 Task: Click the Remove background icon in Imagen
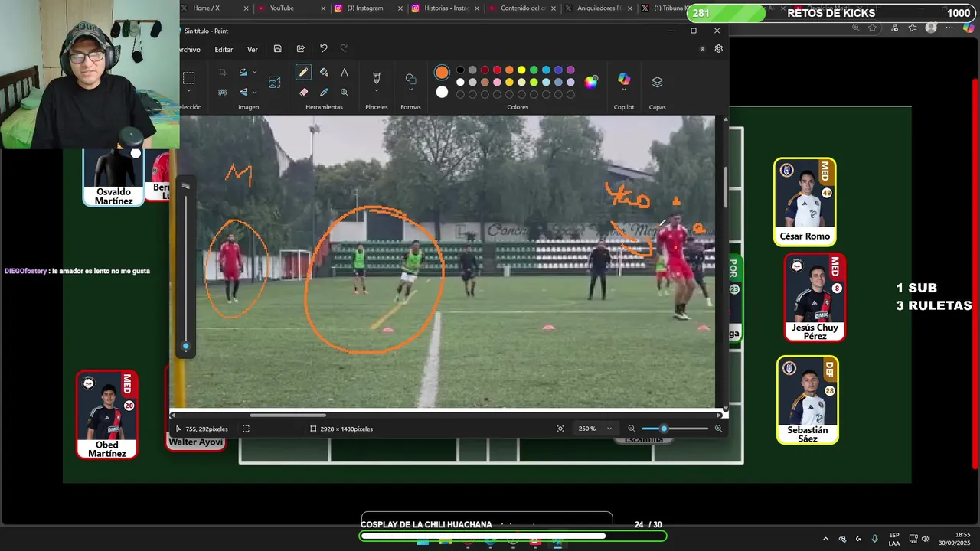tap(222, 92)
